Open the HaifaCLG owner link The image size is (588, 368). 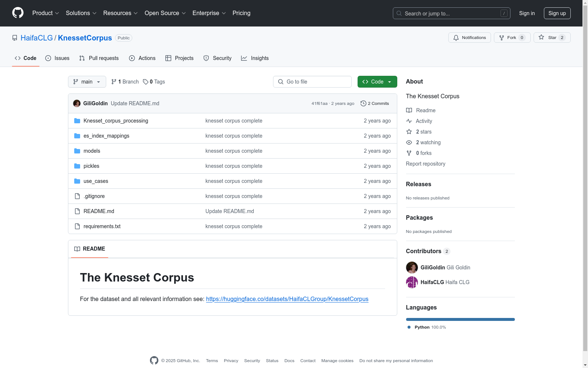click(37, 38)
